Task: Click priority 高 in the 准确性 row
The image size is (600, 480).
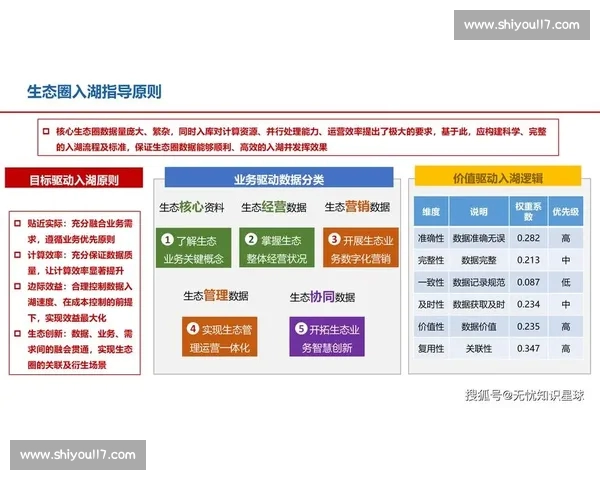Action: pos(566,238)
